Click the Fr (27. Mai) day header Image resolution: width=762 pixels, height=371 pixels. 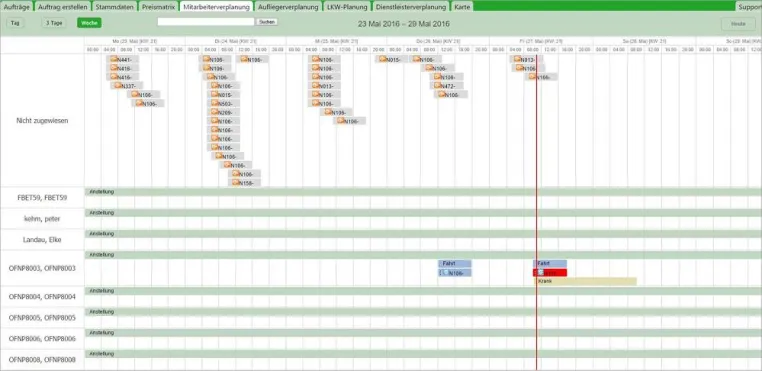tap(540, 41)
